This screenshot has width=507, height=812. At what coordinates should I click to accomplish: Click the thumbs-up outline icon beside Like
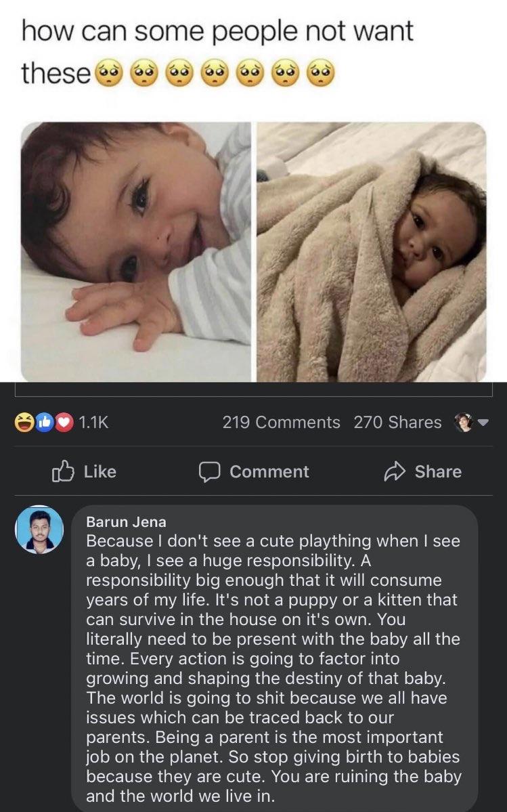[x=62, y=471]
